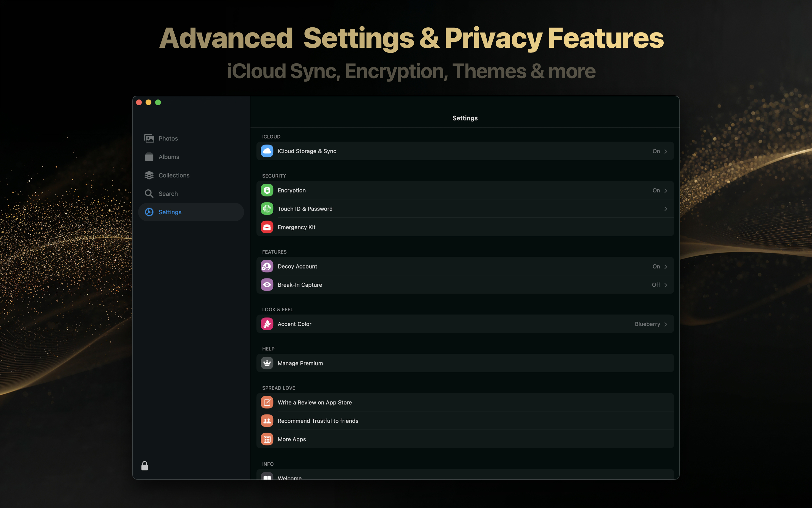Screen dimensions: 812x508
Task: Open the More Apps row
Action: point(465,439)
